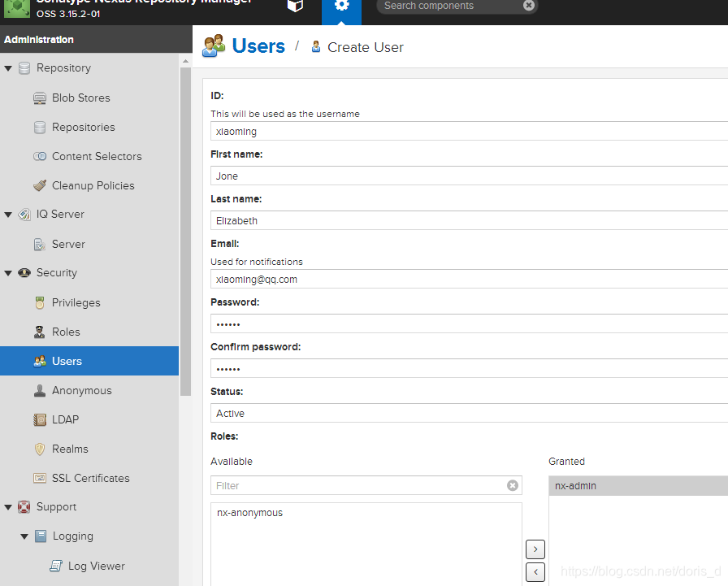Click the Repository database icon
The width and height of the screenshot is (728, 586).
click(x=24, y=68)
